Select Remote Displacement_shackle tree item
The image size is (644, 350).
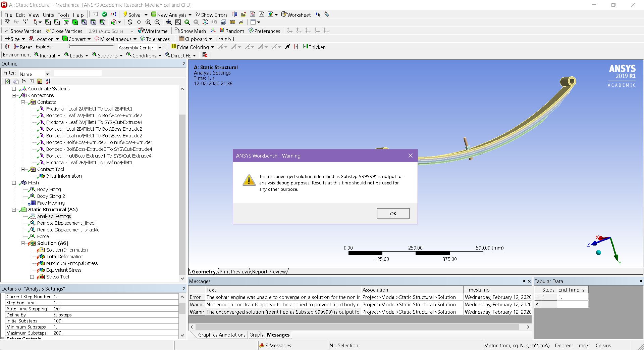pyautogui.click(x=68, y=230)
